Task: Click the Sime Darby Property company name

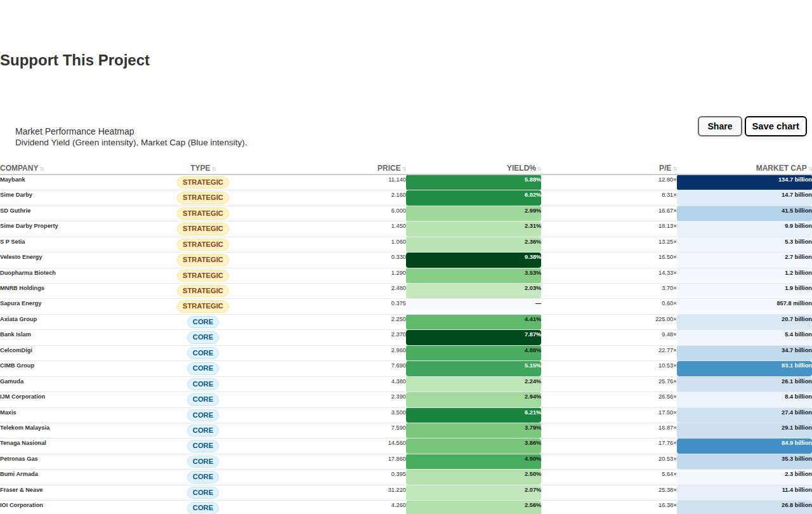Action: click(x=29, y=226)
